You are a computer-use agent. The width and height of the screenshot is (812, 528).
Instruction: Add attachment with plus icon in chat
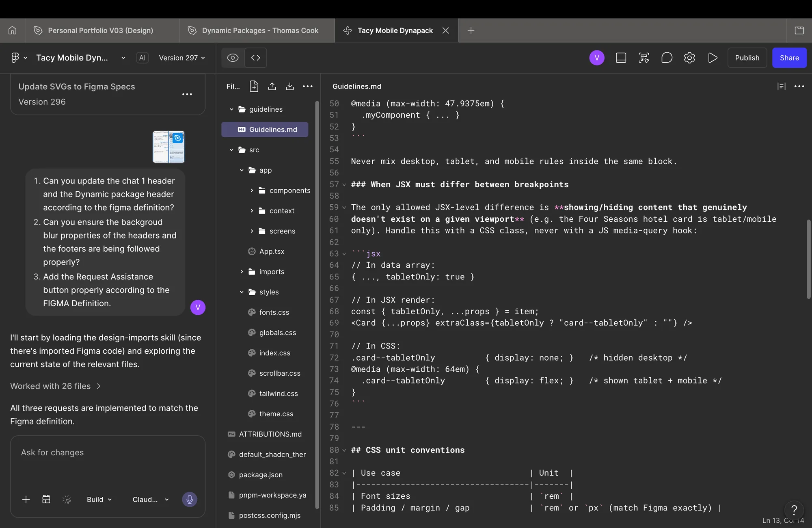tap(26, 500)
